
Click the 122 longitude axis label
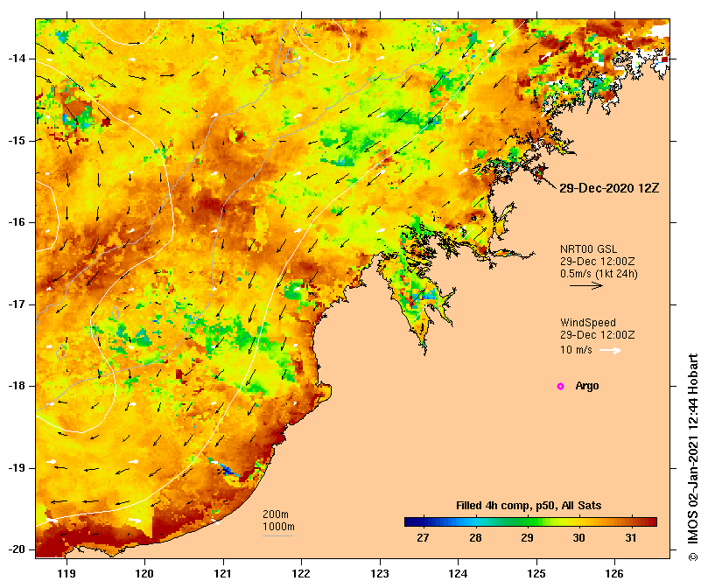[x=301, y=573]
